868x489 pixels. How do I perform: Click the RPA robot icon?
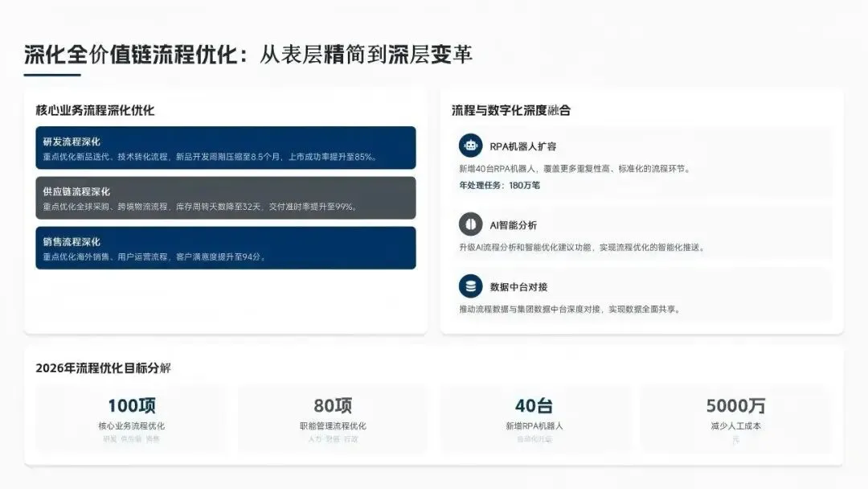click(x=470, y=146)
